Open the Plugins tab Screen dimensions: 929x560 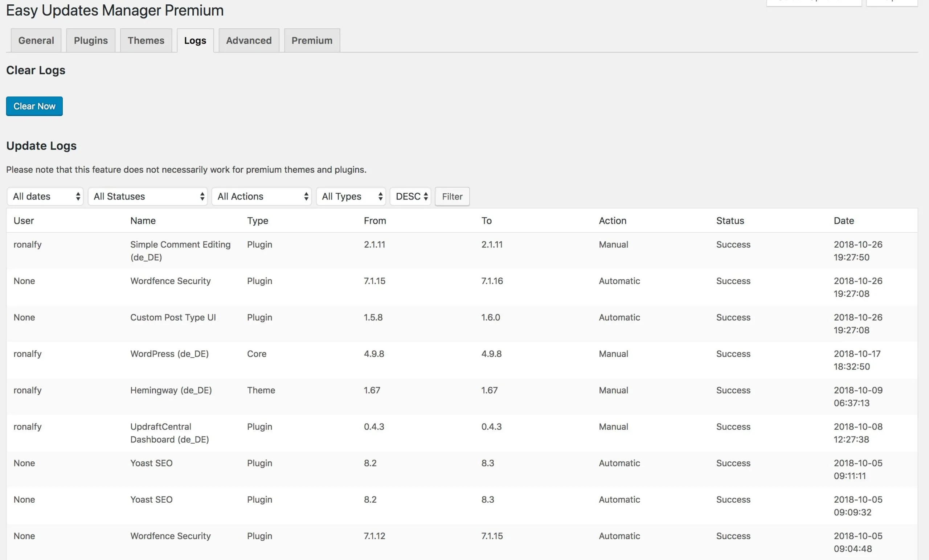[90, 40]
